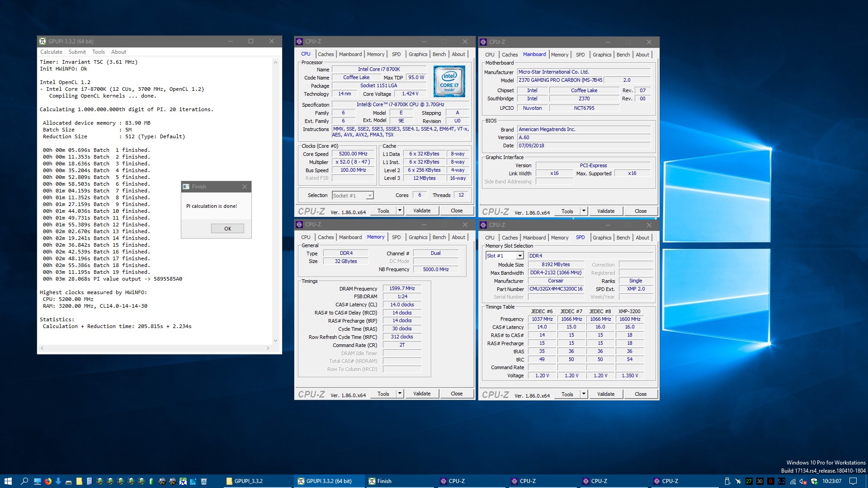The width and height of the screenshot is (868, 488).
Task: Switch to Memory tab in CPU-Z SPD window
Action: coord(560,238)
